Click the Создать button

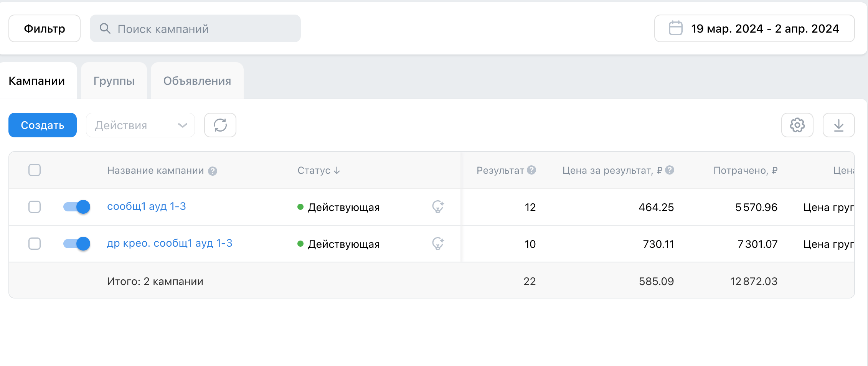[43, 125]
